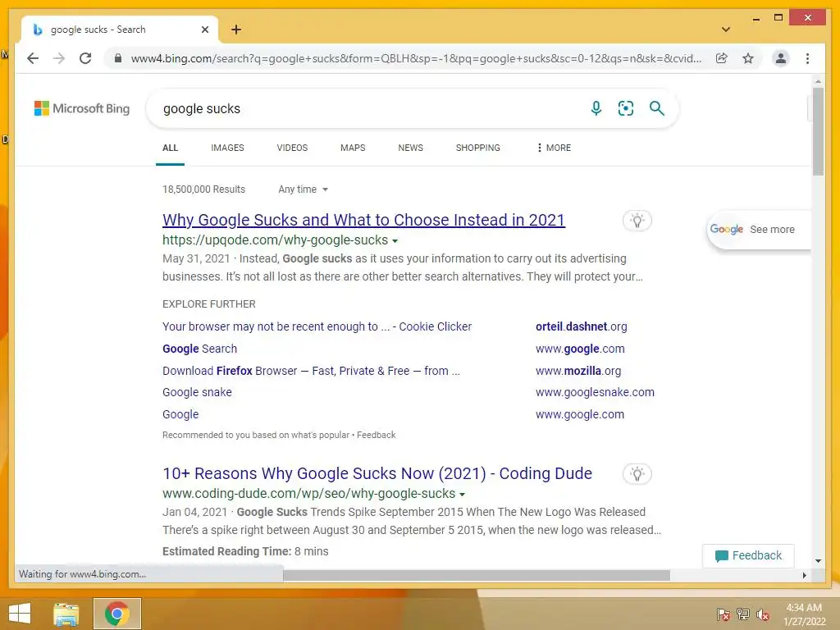Open 'Download Firefox Browser' link
The height and width of the screenshot is (630, 840).
(311, 371)
